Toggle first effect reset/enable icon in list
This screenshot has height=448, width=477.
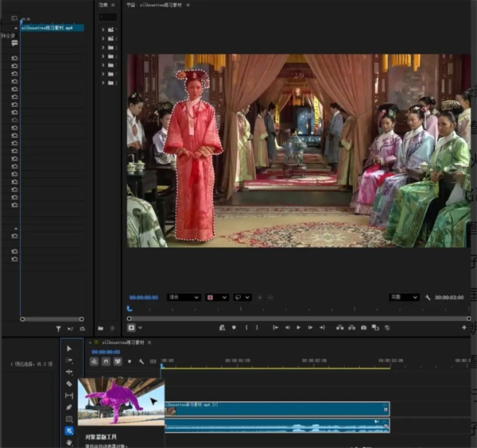tap(14, 60)
